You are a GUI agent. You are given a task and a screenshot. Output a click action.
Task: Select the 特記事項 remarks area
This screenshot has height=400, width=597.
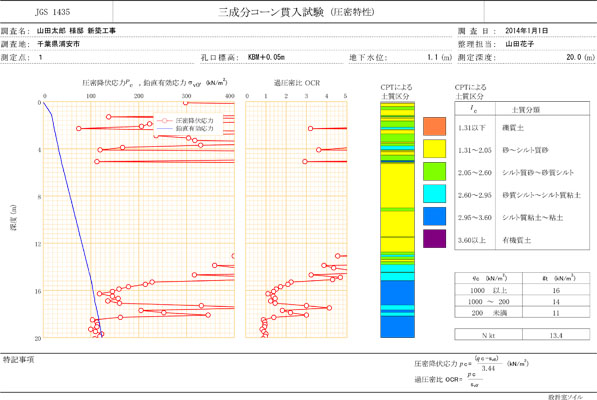(x=206, y=373)
